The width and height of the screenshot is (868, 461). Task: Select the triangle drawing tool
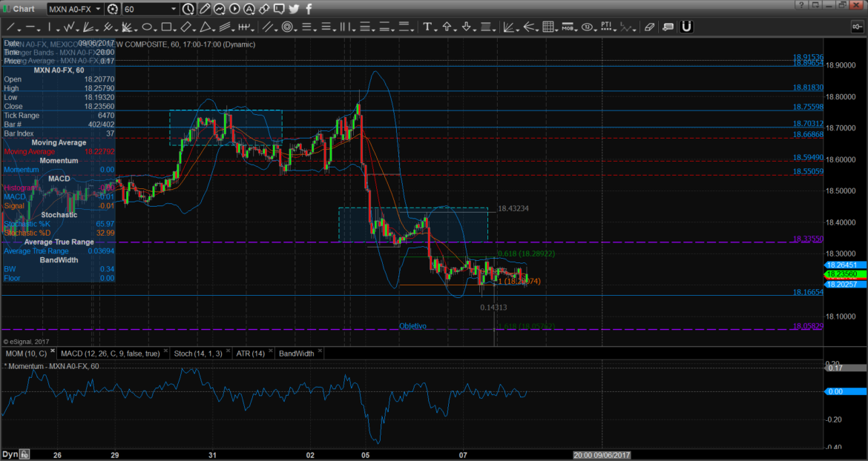[206, 27]
